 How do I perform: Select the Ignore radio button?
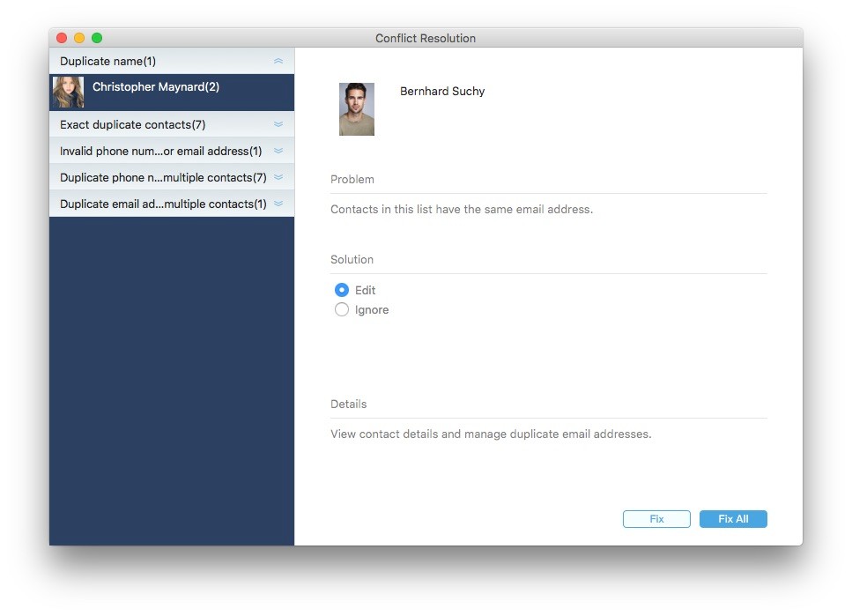tap(342, 309)
